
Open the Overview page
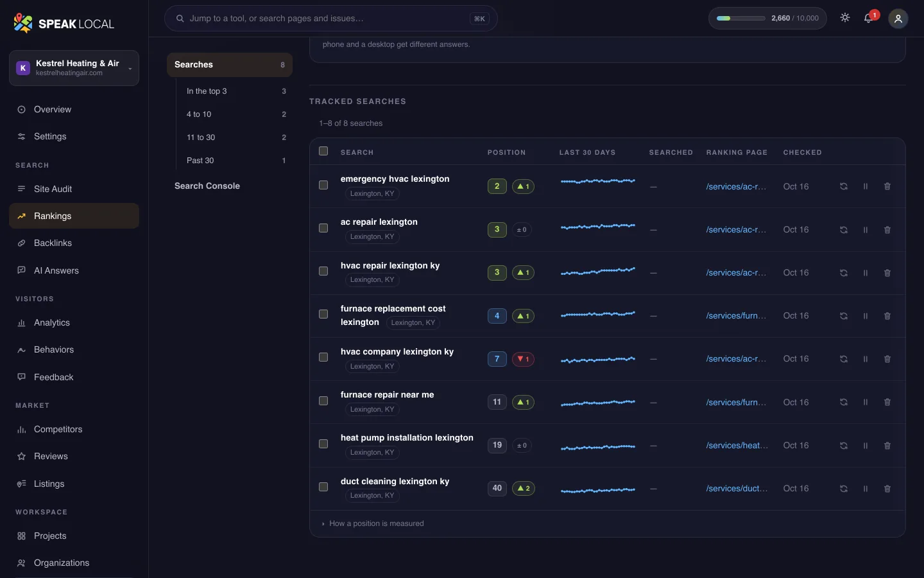74,109
